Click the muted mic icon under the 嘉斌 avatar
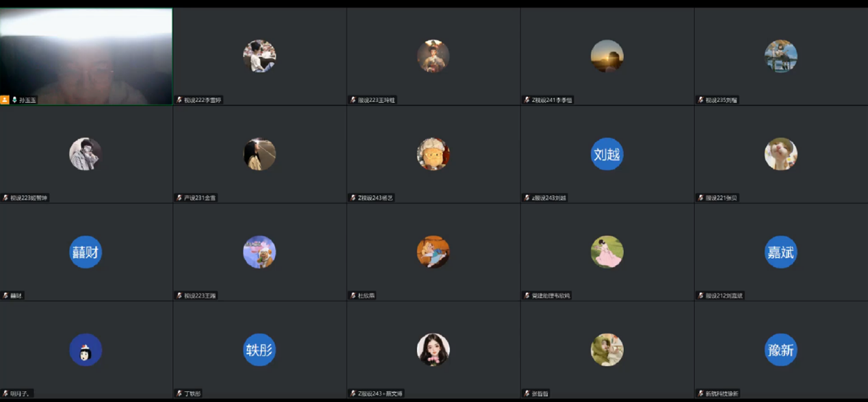This screenshot has width=868, height=402. (700, 296)
